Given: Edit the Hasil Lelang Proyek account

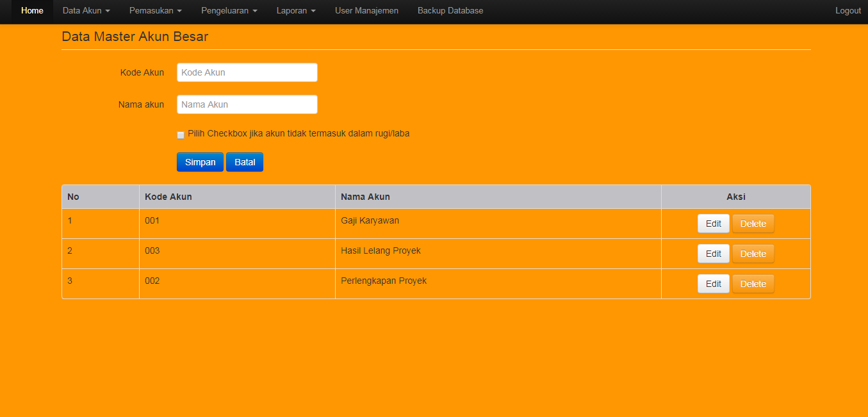Looking at the screenshot, I should [713, 253].
